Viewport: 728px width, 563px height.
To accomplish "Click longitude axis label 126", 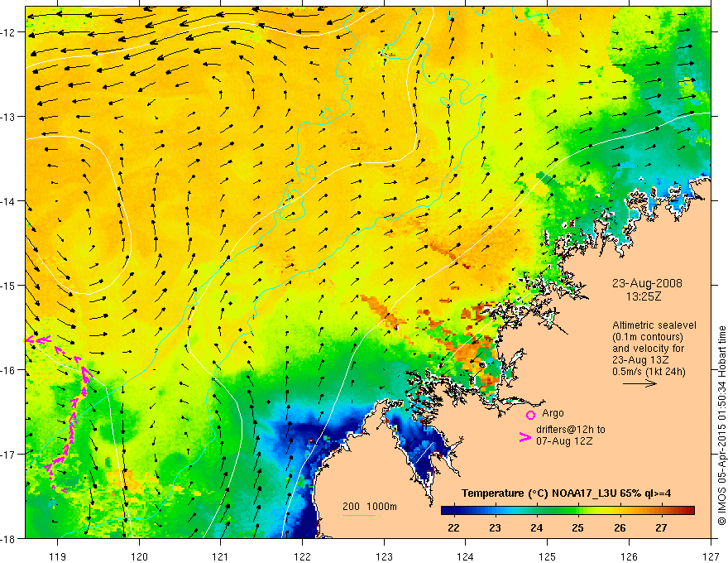I will coord(629,556).
